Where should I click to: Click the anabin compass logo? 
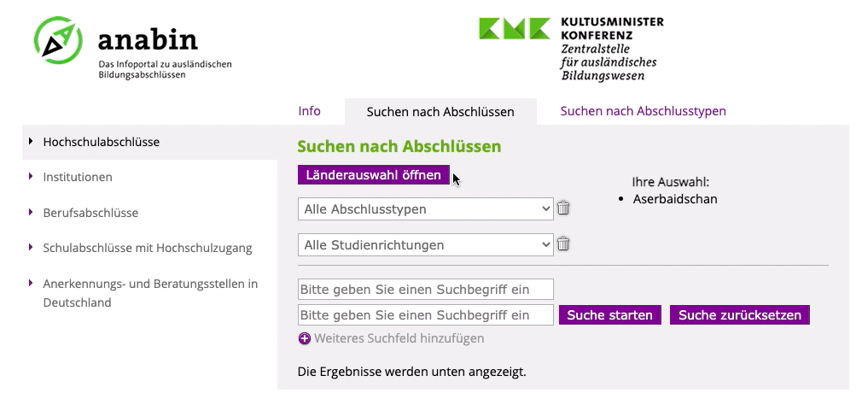point(58,41)
